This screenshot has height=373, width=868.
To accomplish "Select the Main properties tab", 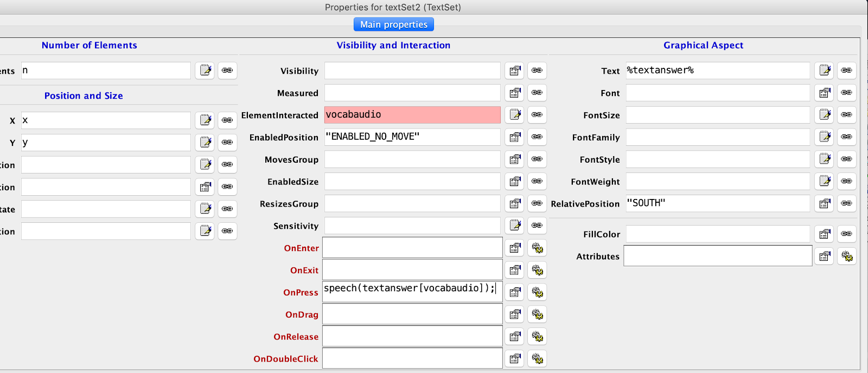I will (x=393, y=24).
